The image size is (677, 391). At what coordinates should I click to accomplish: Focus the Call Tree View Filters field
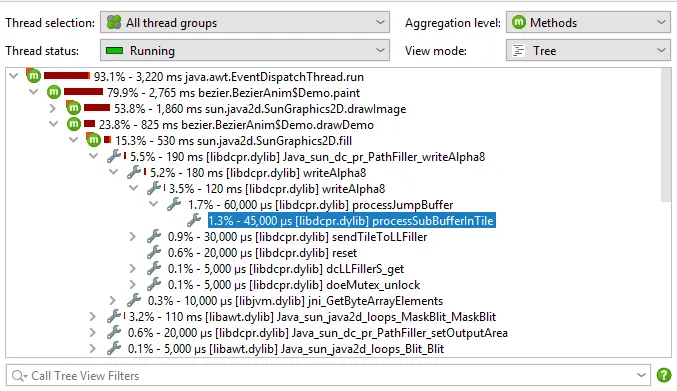[328, 375]
